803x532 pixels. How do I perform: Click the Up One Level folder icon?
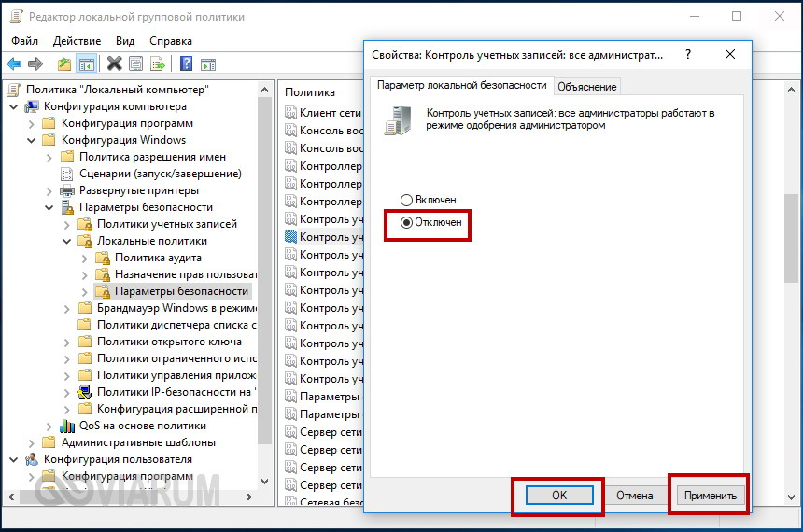63,63
